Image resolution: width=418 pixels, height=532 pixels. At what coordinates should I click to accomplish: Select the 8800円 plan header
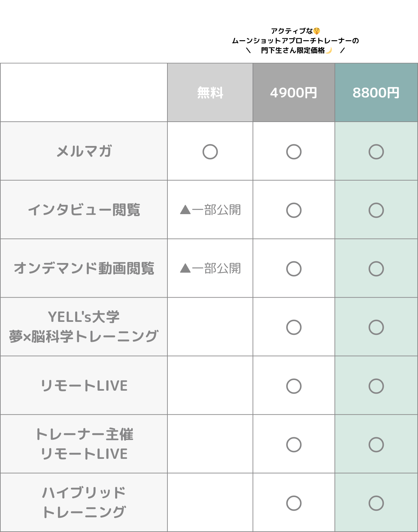376,92
